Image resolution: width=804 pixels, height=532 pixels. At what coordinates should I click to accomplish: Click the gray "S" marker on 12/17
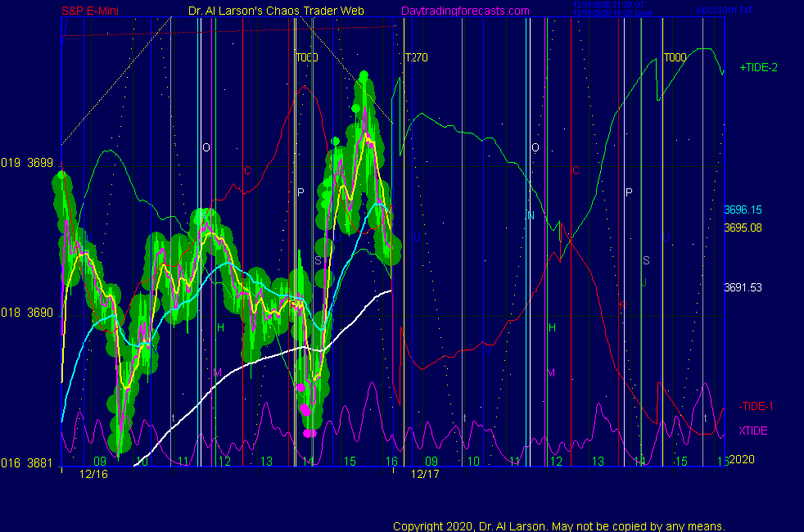pos(646,260)
